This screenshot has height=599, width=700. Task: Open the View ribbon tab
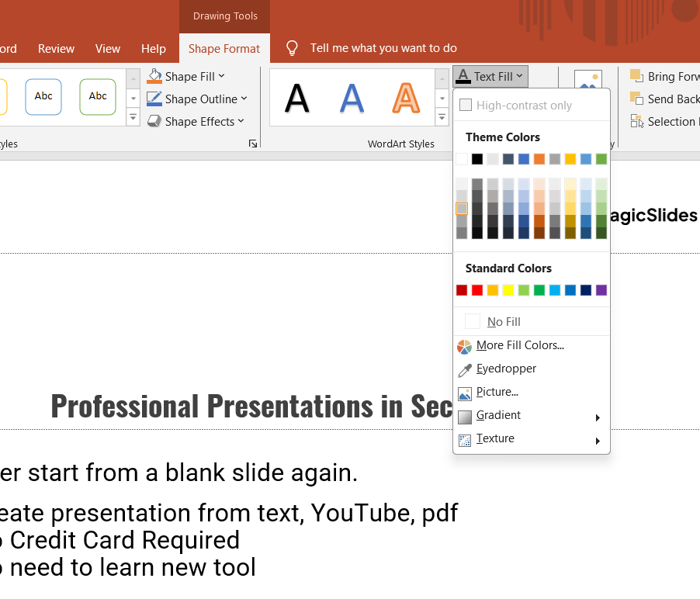click(108, 48)
